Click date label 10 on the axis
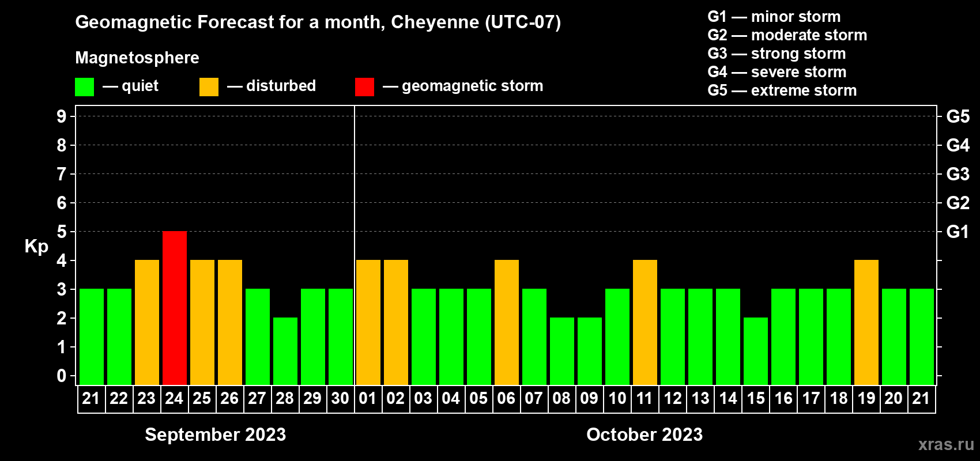980x461 pixels. pos(617,399)
